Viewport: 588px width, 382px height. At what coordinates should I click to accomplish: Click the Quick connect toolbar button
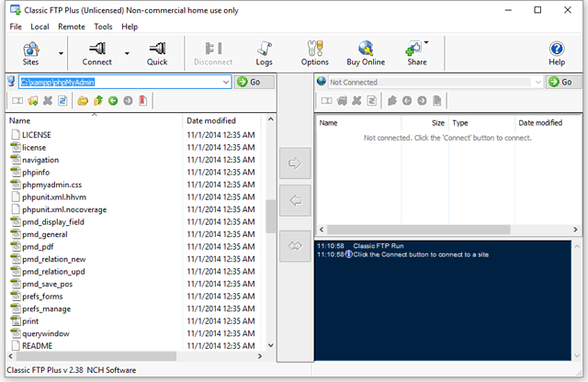[157, 53]
